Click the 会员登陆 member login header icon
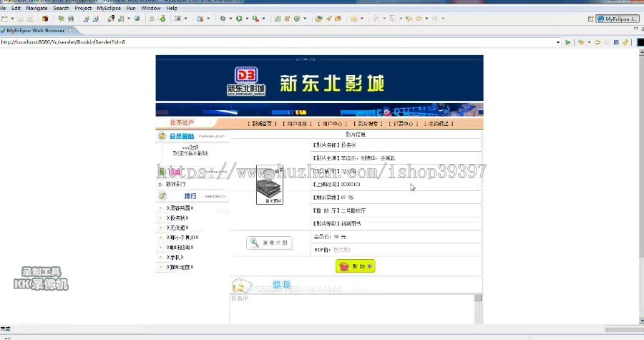 coord(162,136)
